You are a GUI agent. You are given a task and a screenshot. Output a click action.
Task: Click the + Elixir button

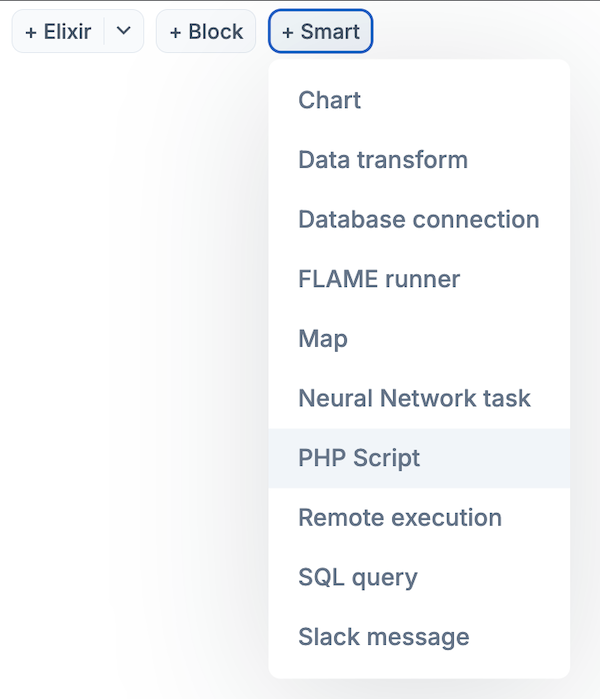coord(58,31)
